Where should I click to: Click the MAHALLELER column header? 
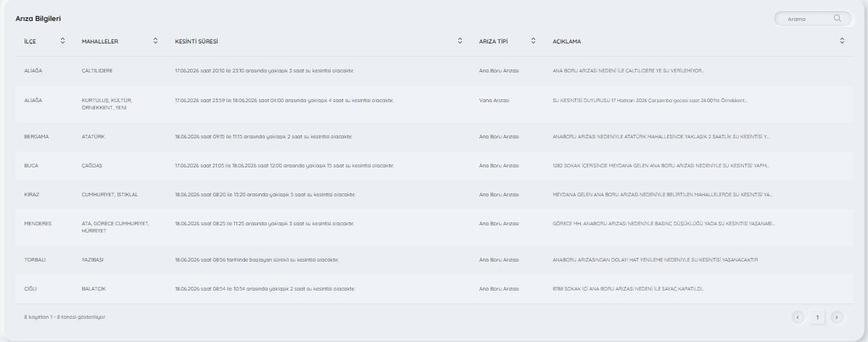coord(99,41)
